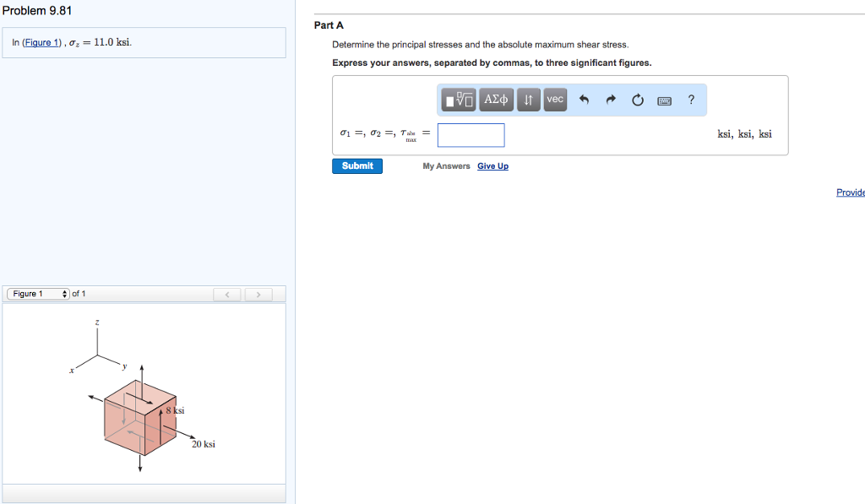The image size is (865, 504).
Task: Reset the answer with circular arrow icon
Action: (x=637, y=100)
